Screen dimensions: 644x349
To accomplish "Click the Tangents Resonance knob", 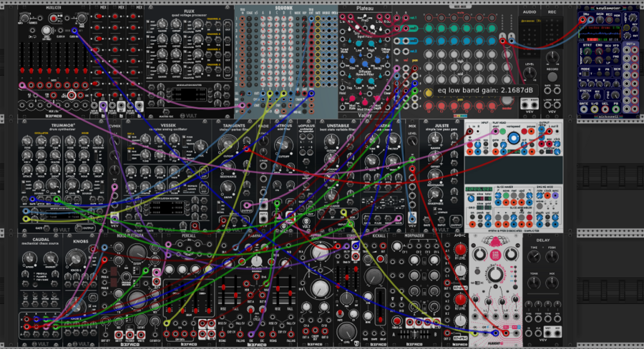I will [228, 166].
